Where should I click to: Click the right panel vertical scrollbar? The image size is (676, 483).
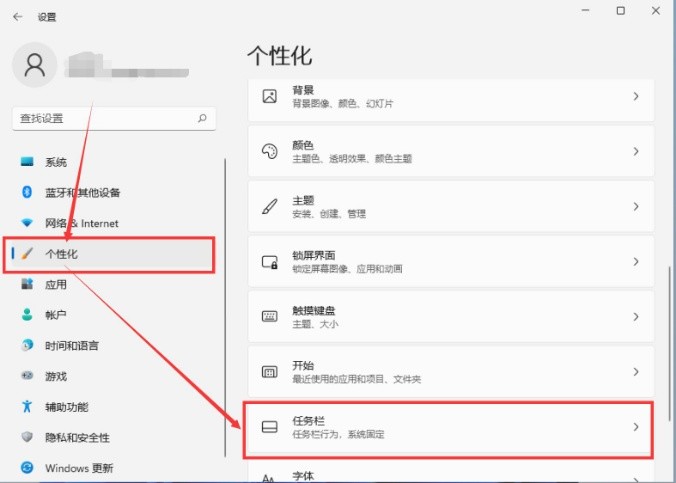click(669, 343)
